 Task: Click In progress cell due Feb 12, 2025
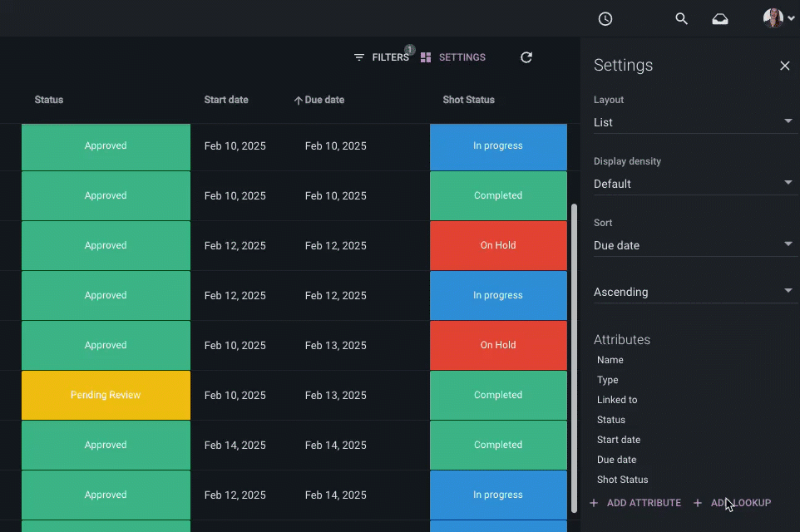click(x=498, y=295)
